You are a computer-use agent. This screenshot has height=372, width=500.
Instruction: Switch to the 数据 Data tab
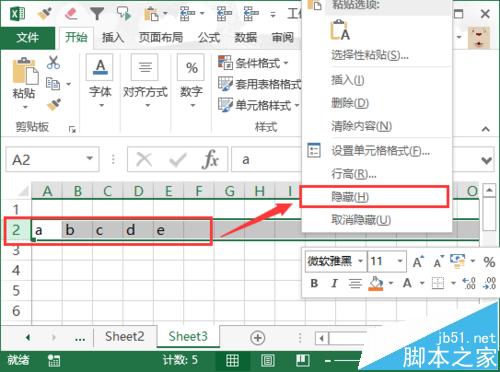(x=246, y=37)
